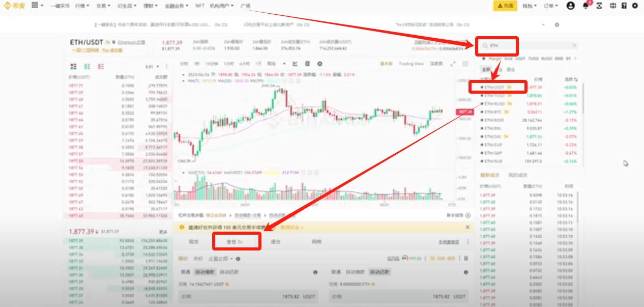Click the chart settings gear icon
This screenshot has width=644, height=307.
[319, 64]
